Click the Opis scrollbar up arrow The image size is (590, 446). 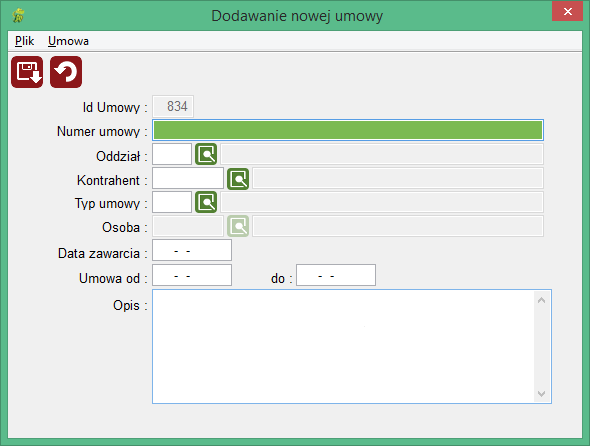pos(542,300)
